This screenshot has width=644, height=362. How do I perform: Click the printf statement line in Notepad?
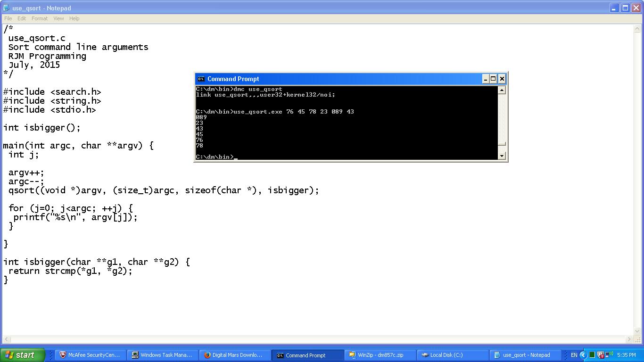click(75, 217)
